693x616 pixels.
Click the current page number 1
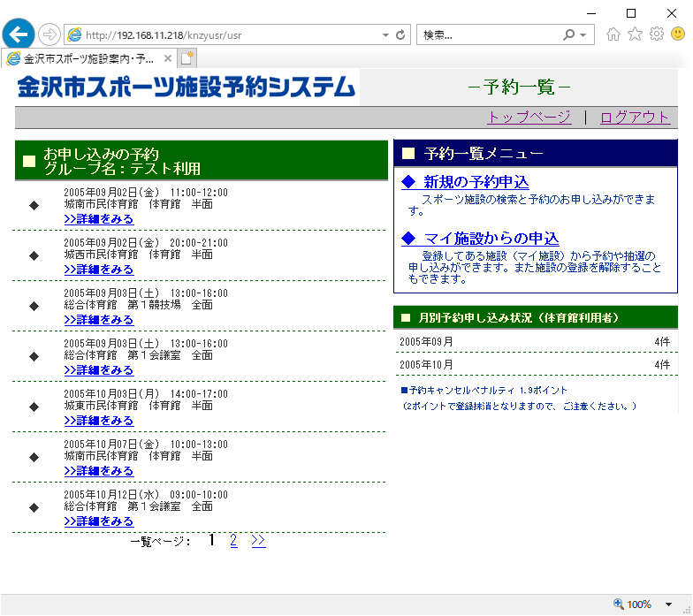click(x=212, y=540)
